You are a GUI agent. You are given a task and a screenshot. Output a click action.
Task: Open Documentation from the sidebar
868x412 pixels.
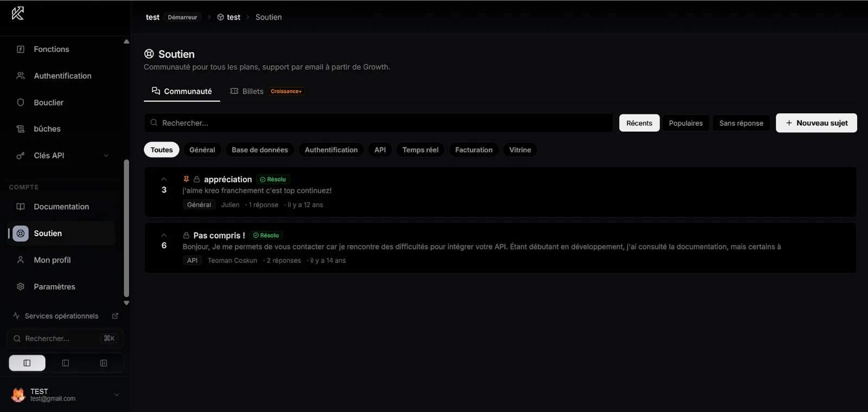pos(61,207)
